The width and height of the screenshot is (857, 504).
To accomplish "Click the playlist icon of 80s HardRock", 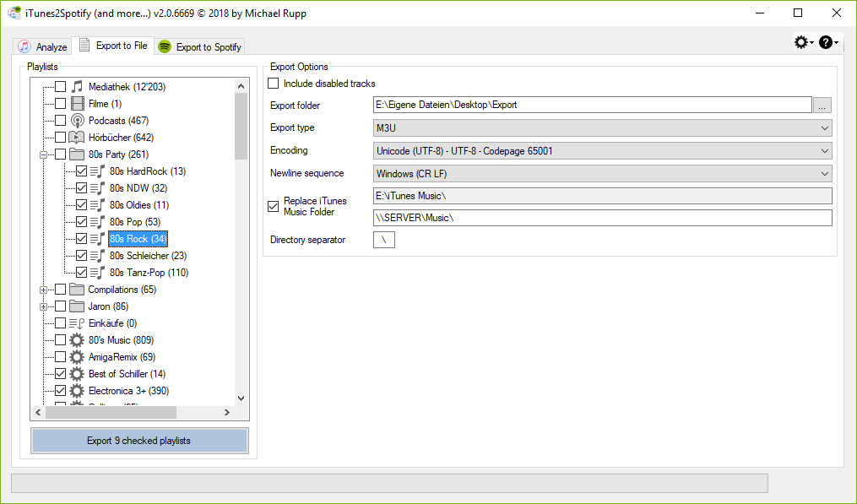I will click(x=97, y=171).
